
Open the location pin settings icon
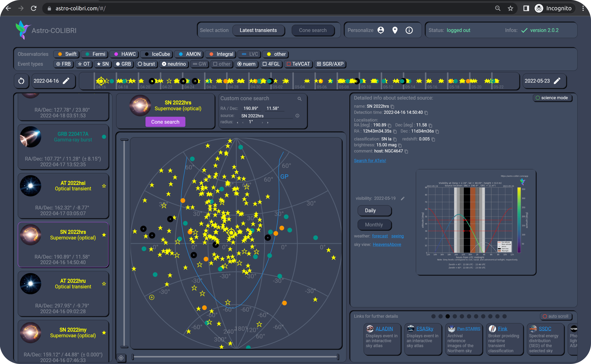point(395,30)
